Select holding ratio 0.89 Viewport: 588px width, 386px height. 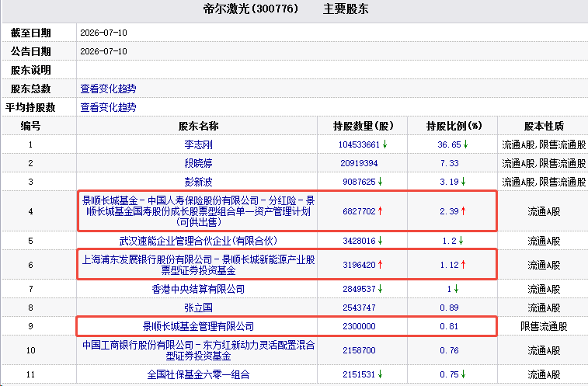pyautogui.click(x=449, y=308)
